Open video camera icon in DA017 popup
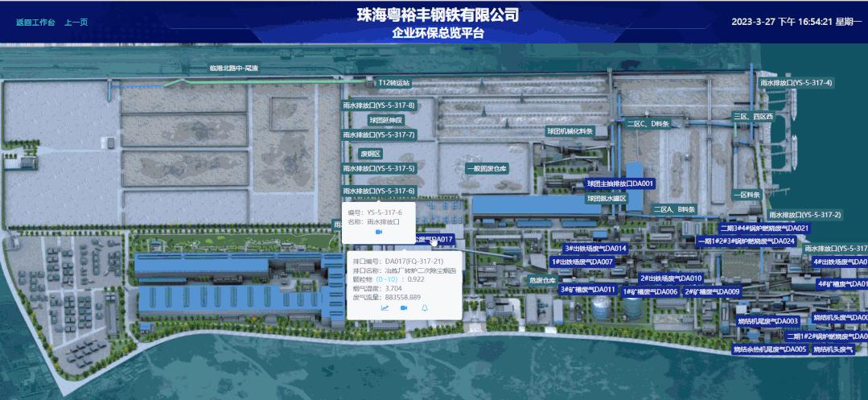This screenshot has height=400, width=868. pos(404,308)
